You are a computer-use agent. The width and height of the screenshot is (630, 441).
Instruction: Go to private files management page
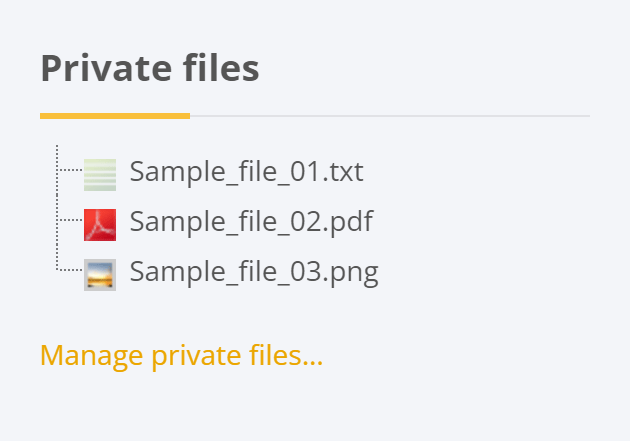coord(181,355)
